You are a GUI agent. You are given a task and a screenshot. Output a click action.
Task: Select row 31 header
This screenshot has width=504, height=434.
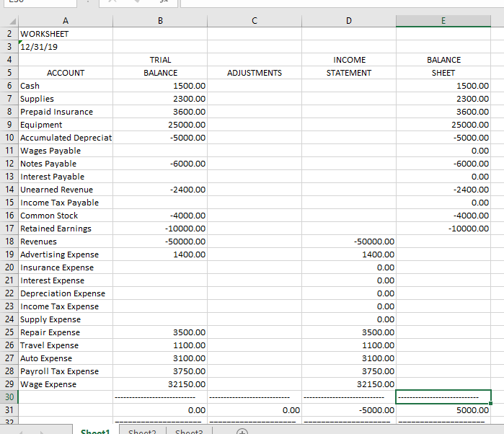coord(9,410)
